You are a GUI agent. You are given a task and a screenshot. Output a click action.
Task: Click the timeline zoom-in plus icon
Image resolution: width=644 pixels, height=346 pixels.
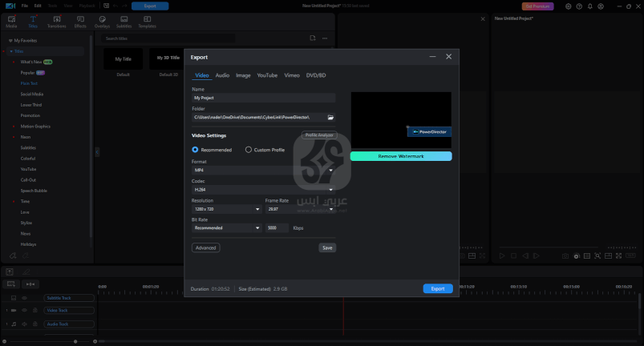[x=95, y=341]
